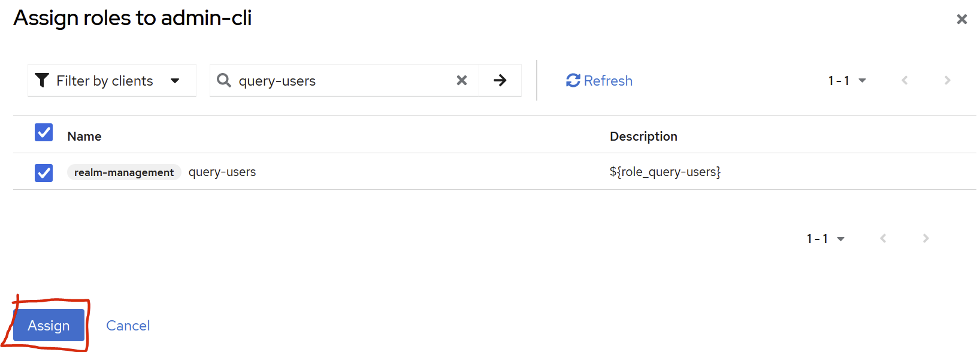This screenshot has width=980, height=352.
Task: Focus the role search input field
Action: (341, 81)
